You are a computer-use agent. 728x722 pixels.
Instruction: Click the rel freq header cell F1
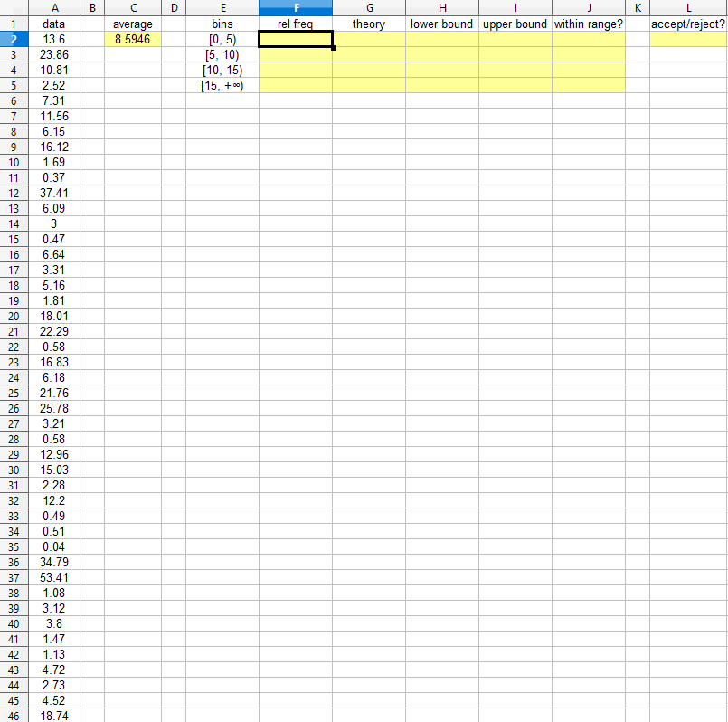coord(296,24)
